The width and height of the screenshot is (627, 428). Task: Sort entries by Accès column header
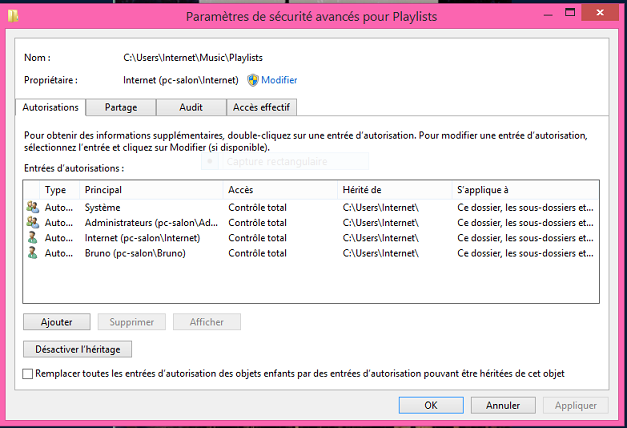[280, 189]
